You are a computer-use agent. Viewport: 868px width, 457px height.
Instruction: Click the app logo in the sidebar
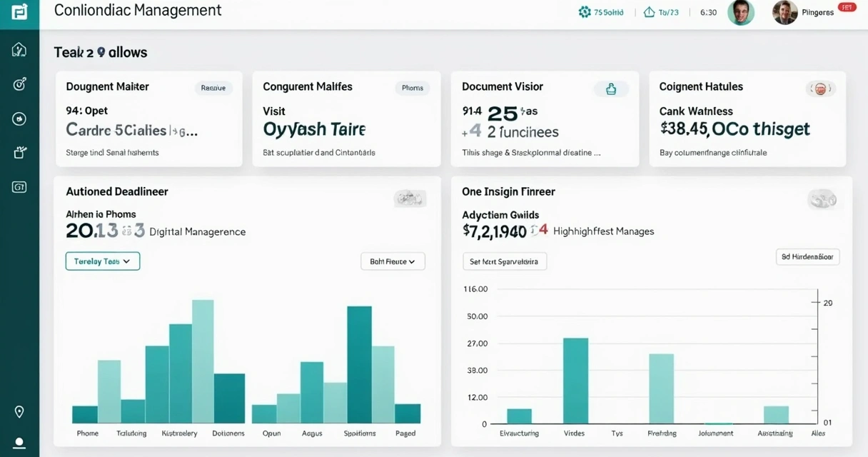pos(19,11)
